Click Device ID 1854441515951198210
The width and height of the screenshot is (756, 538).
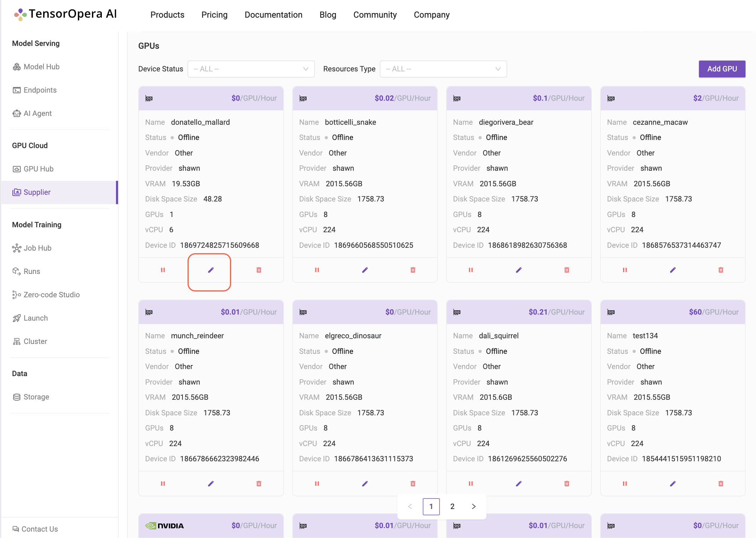pos(681,459)
